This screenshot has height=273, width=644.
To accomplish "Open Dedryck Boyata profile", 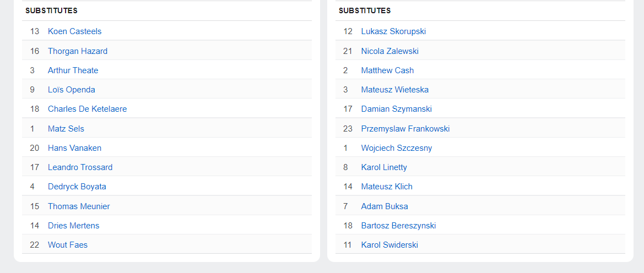I will [77, 187].
